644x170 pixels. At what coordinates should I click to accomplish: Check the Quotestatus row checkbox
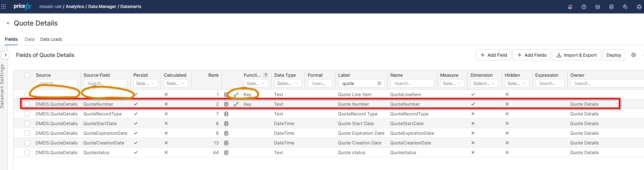tap(27, 152)
